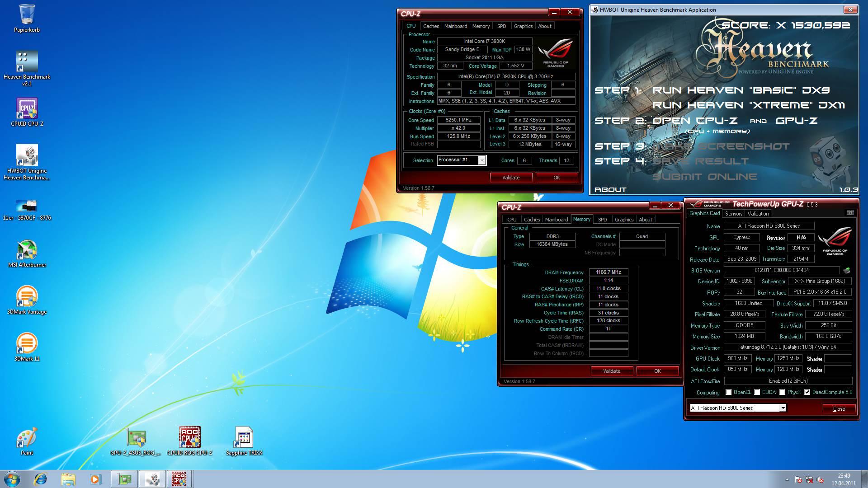Toggle DirectCompute 5.0 checkbox
The width and height of the screenshot is (868, 488).
[x=807, y=392]
